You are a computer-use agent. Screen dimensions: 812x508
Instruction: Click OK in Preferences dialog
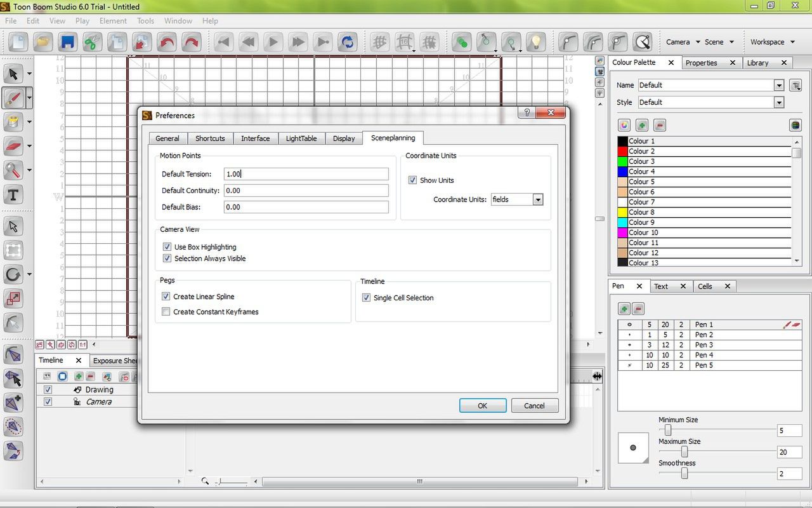coord(483,406)
